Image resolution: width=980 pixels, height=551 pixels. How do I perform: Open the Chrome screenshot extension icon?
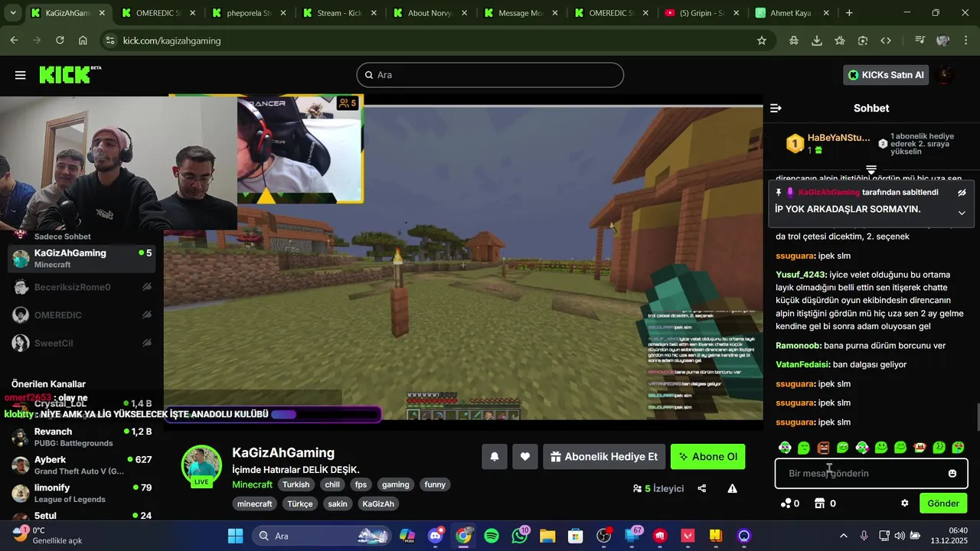863,41
